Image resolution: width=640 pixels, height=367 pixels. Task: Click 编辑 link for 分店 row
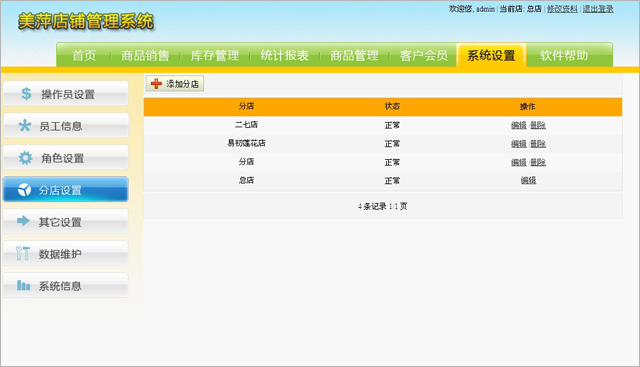(519, 162)
